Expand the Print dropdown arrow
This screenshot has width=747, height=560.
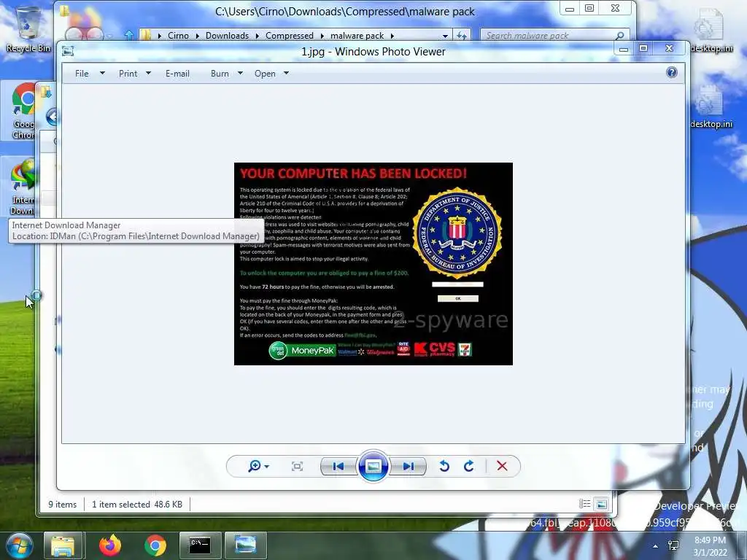click(148, 73)
